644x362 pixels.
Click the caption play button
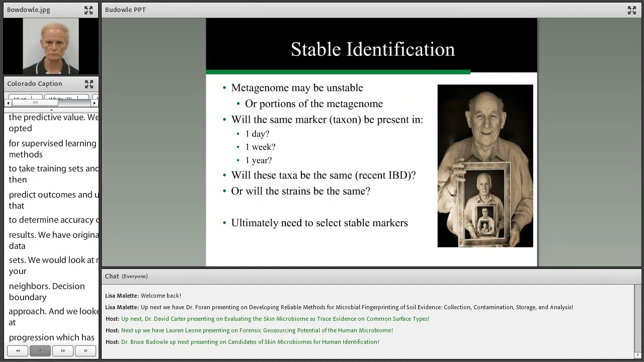tap(40, 351)
